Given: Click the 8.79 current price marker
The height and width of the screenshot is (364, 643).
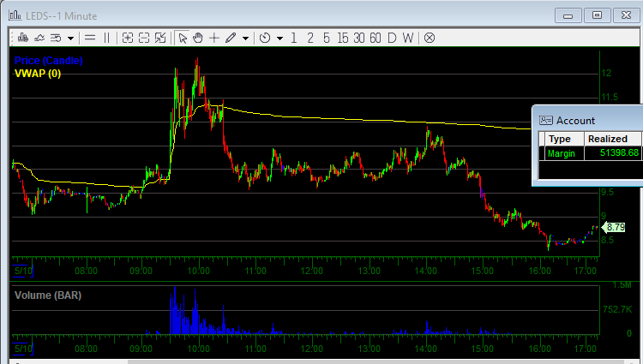Looking at the screenshot, I should (x=614, y=227).
